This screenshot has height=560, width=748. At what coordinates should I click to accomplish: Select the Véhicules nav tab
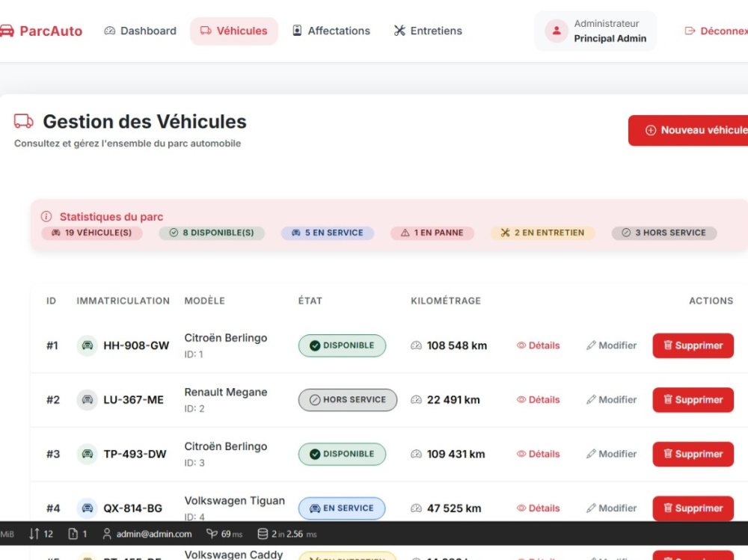point(233,31)
